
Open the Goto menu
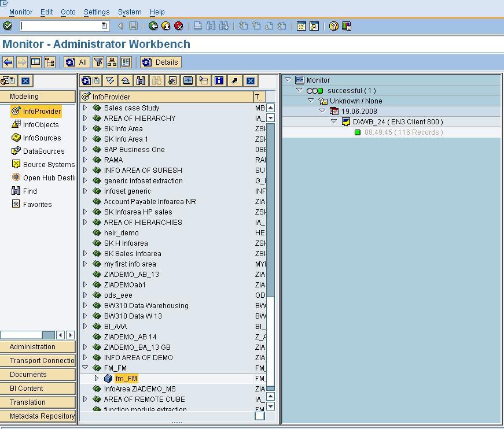click(68, 12)
